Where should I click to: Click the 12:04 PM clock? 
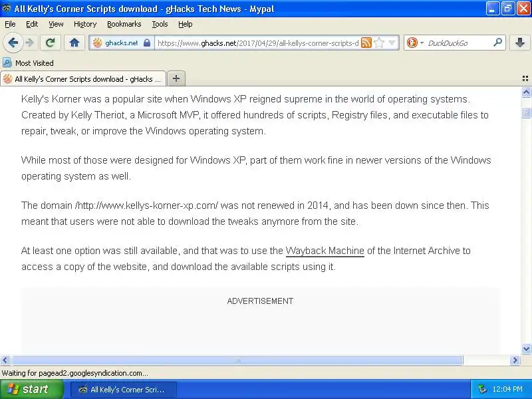pyautogui.click(x=507, y=389)
